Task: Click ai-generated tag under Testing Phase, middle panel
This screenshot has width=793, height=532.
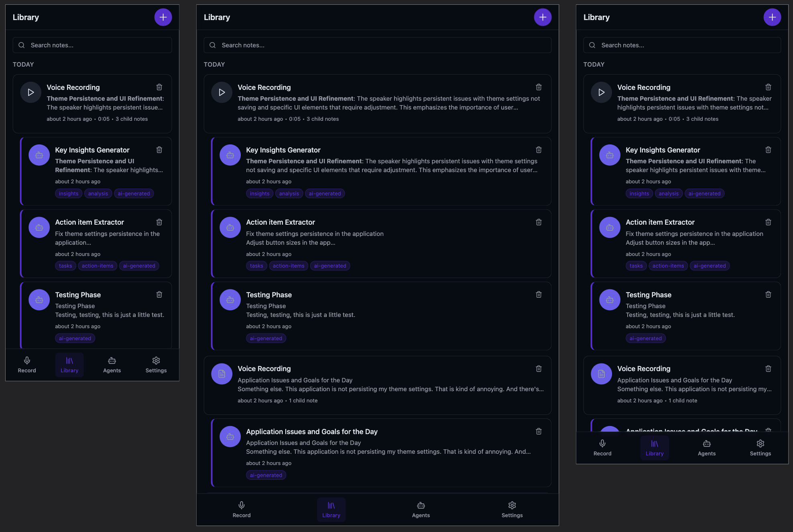Action: coord(266,338)
